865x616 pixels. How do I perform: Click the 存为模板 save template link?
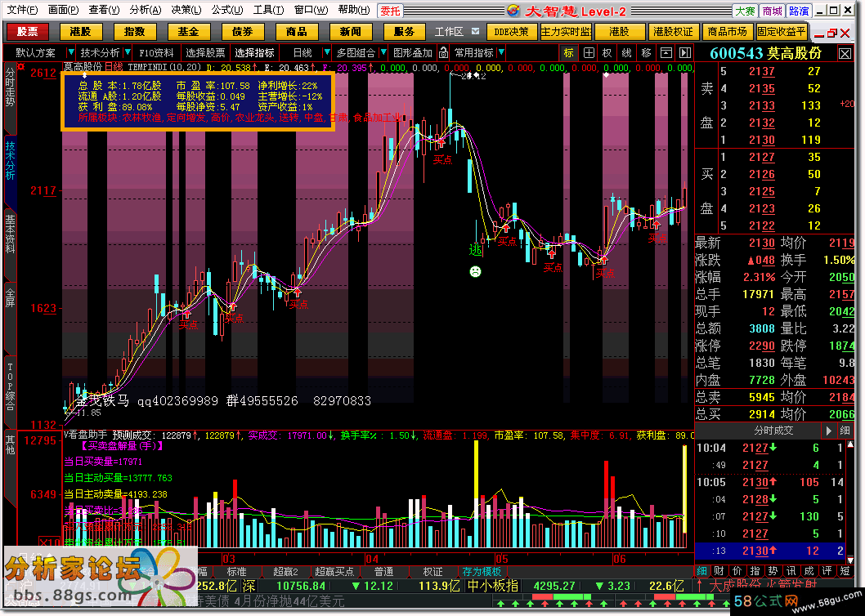coord(482,572)
